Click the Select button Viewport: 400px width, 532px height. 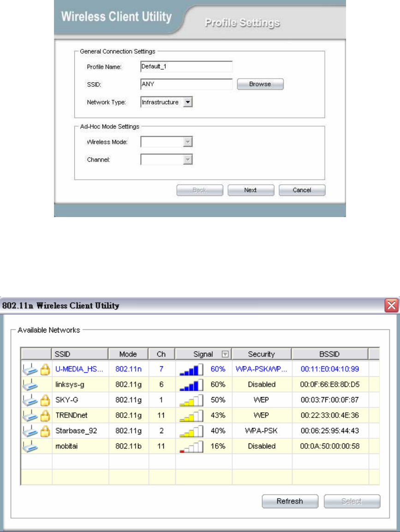point(352,502)
